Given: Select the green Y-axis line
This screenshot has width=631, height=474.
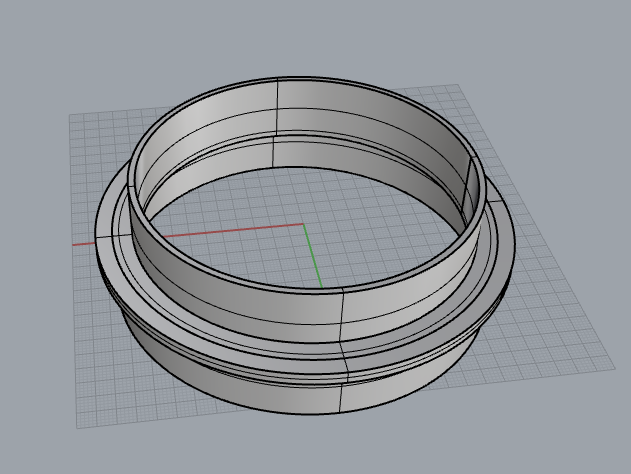Looking at the screenshot, I should [x=313, y=255].
